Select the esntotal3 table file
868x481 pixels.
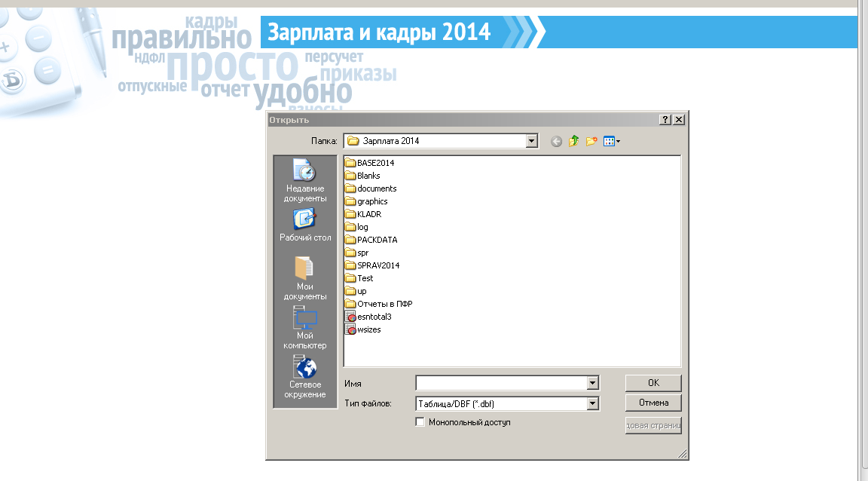373,317
